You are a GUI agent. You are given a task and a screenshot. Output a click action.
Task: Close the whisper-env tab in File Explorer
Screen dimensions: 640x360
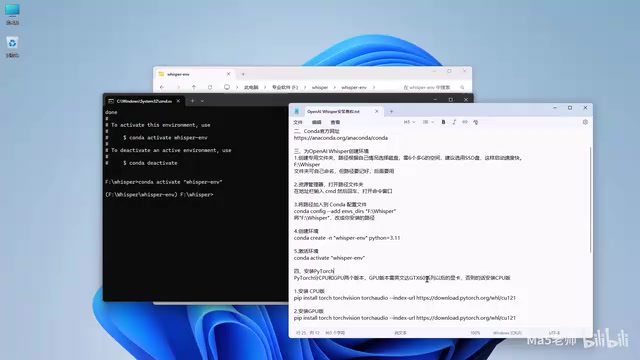(x=228, y=74)
